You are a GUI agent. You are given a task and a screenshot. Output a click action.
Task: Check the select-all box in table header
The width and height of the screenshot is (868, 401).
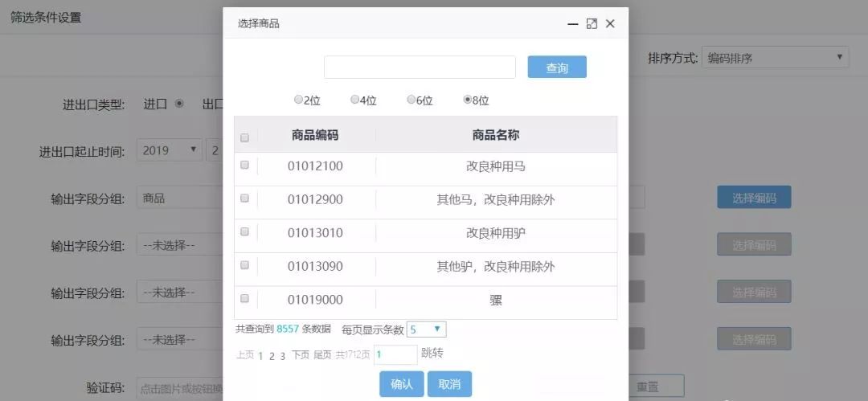coord(244,138)
